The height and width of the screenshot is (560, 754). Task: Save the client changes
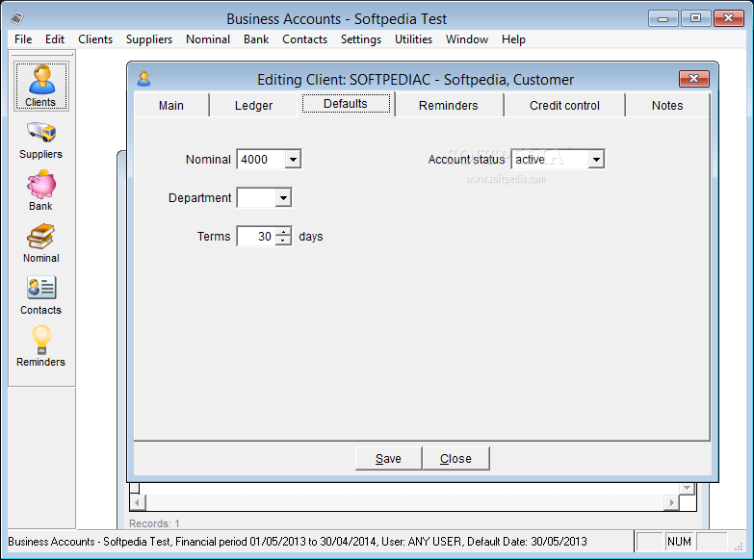tap(388, 459)
